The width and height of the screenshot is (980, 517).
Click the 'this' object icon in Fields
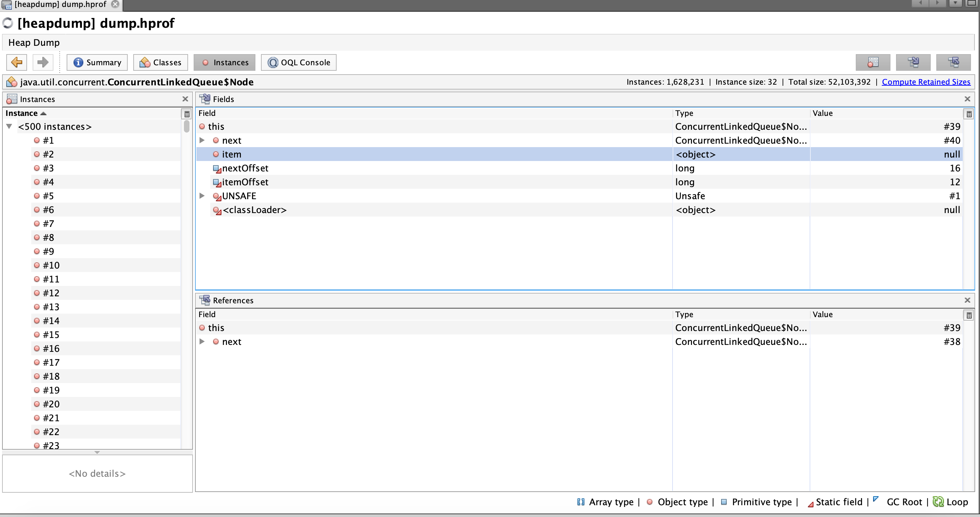coord(202,126)
